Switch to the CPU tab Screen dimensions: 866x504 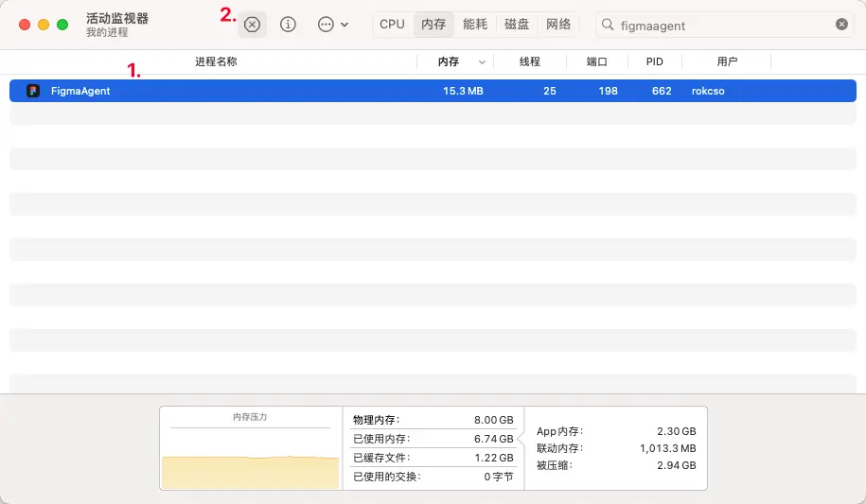pos(392,25)
